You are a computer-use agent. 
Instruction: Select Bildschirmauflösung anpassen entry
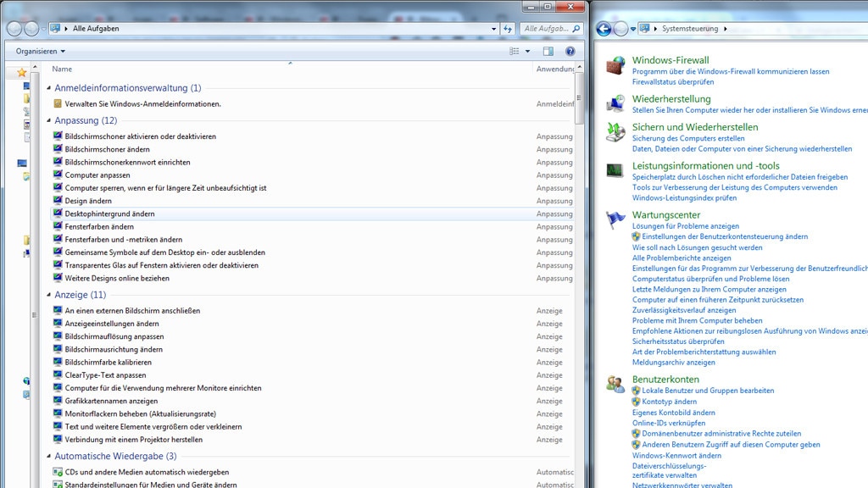click(114, 336)
